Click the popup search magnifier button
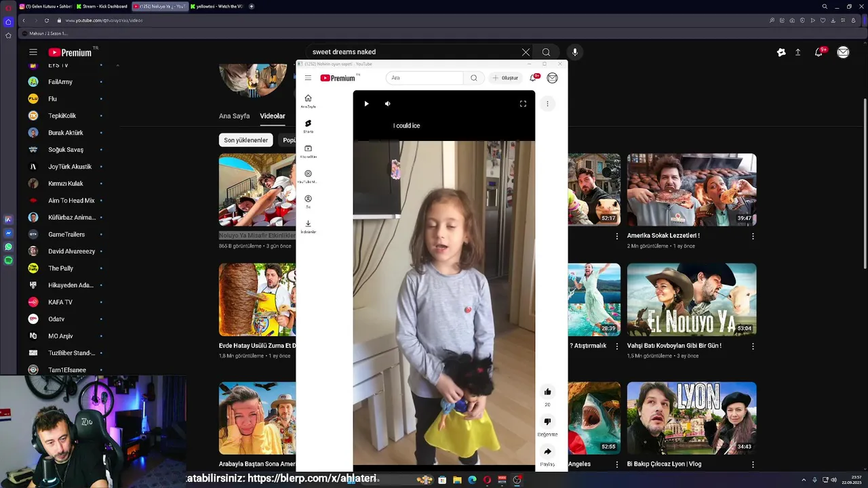Screen dimensions: 868x488 tap(474, 78)
